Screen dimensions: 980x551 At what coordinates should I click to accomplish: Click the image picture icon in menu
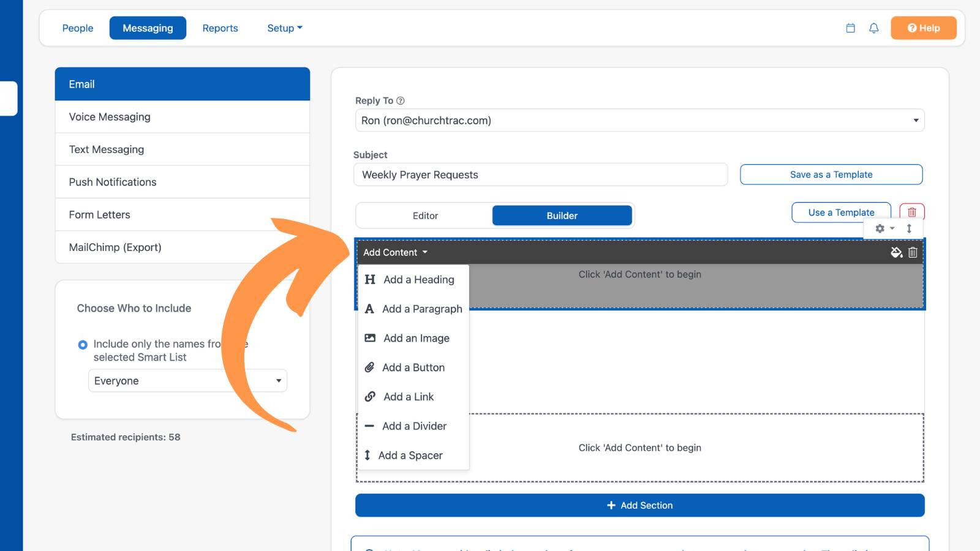[x=370, y=338]
